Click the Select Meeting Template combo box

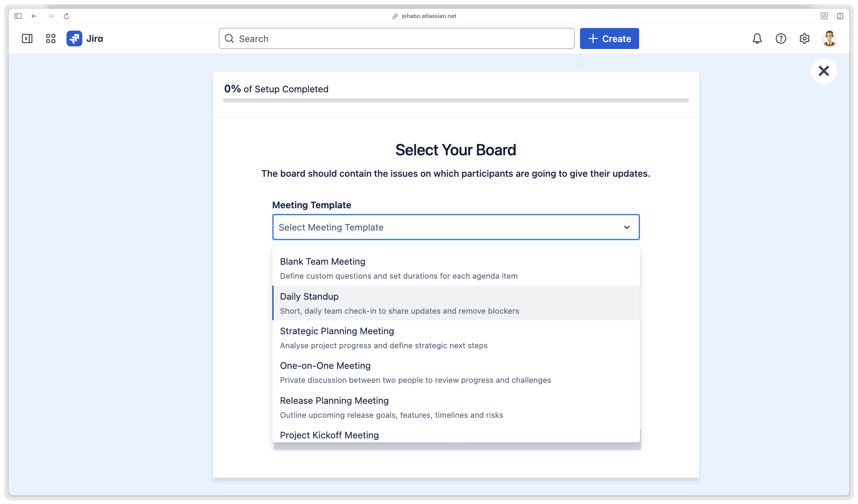coord(447,227)
